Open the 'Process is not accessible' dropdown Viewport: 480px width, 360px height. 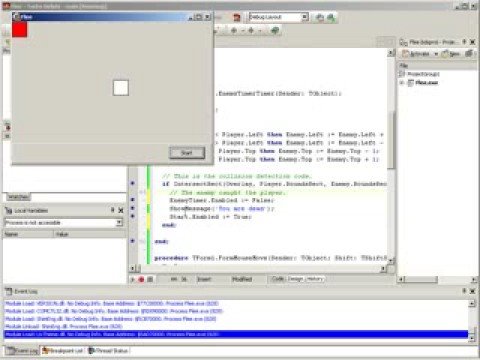119,222
